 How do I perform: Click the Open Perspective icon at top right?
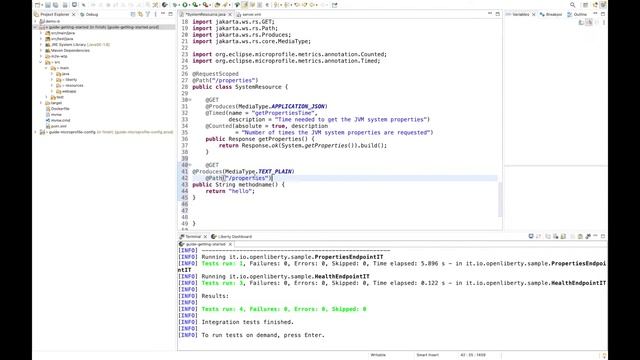585,5
